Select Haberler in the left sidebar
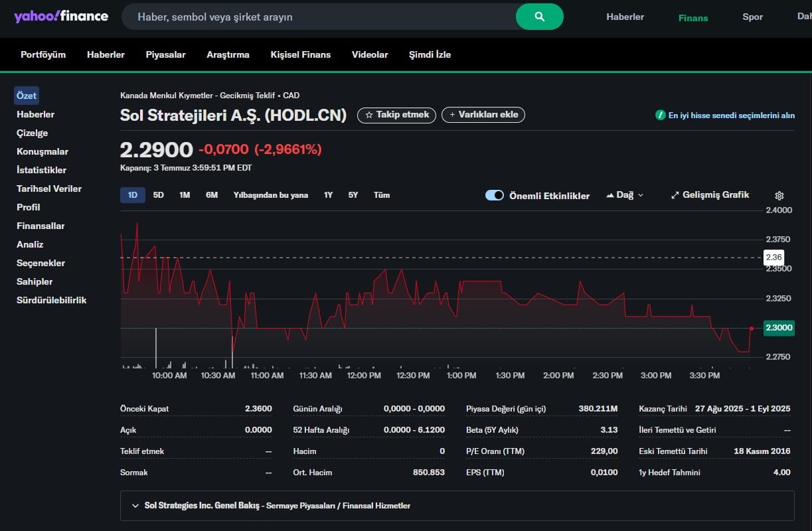 [x=35, y=114]
